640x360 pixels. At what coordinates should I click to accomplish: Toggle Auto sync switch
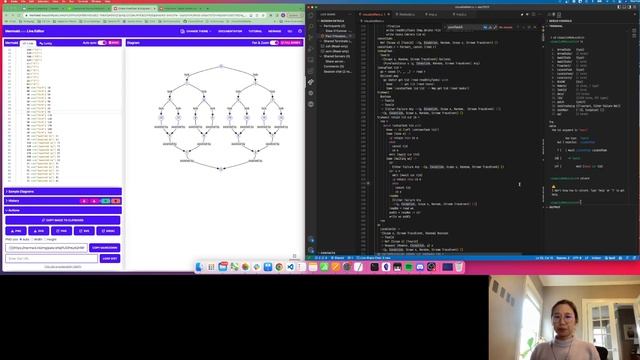pos(102,43)
